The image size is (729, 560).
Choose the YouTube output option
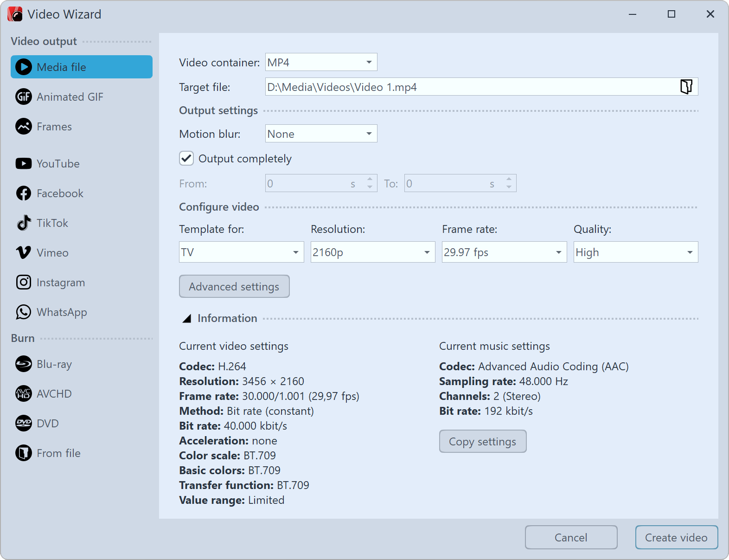click(82, 164)
